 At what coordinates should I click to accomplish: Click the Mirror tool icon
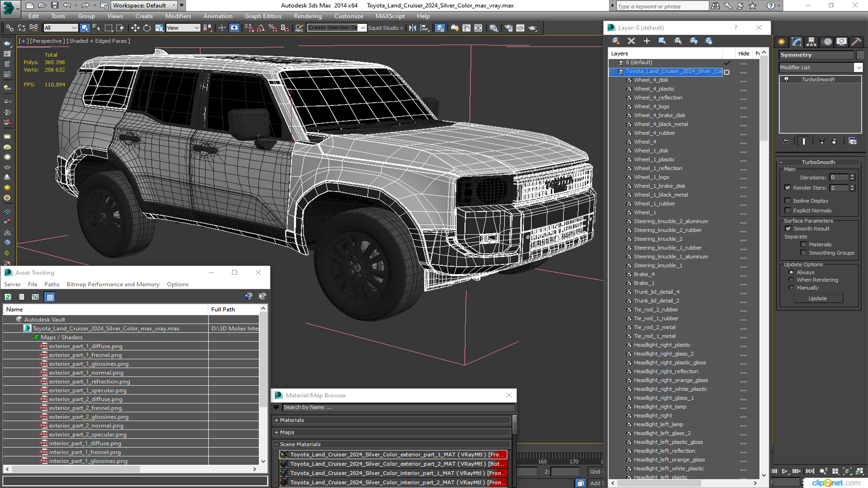412,28
